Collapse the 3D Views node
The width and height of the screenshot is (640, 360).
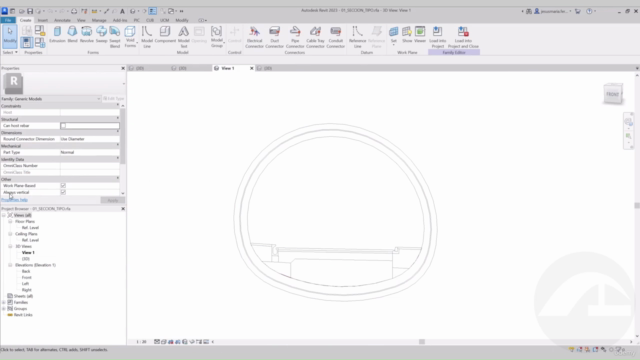click(10, 246)
